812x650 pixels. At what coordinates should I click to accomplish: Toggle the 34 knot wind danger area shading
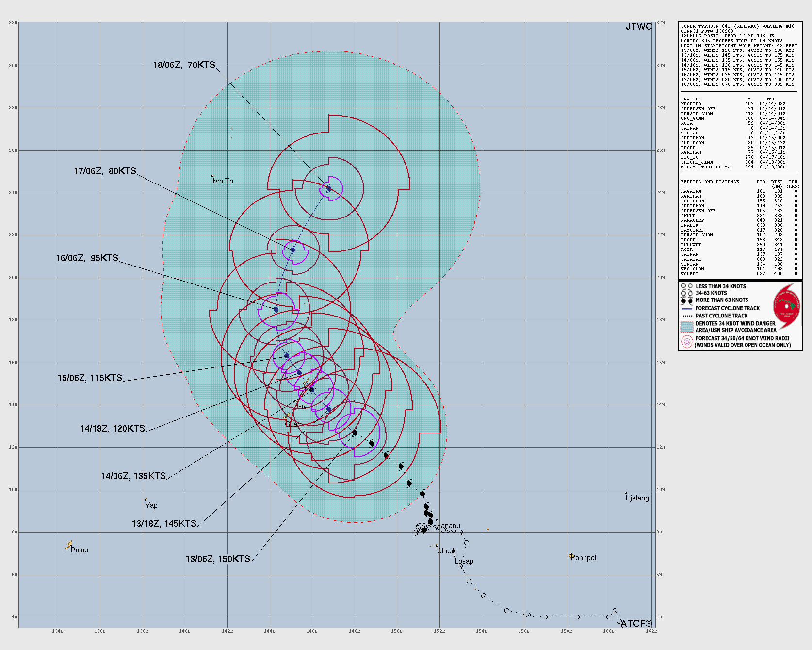point(688,326)
